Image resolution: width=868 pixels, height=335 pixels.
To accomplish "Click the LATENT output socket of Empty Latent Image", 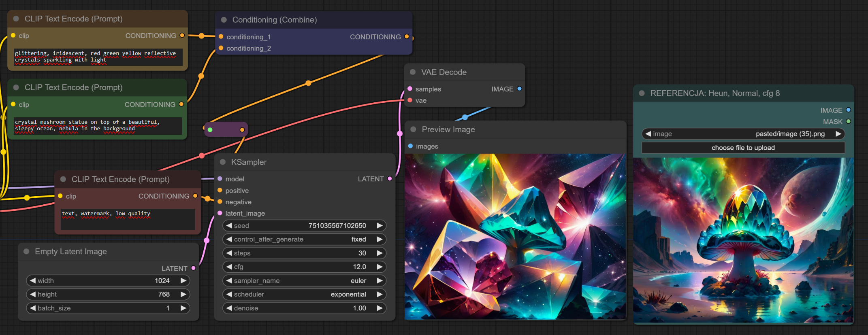I will 194,268.
